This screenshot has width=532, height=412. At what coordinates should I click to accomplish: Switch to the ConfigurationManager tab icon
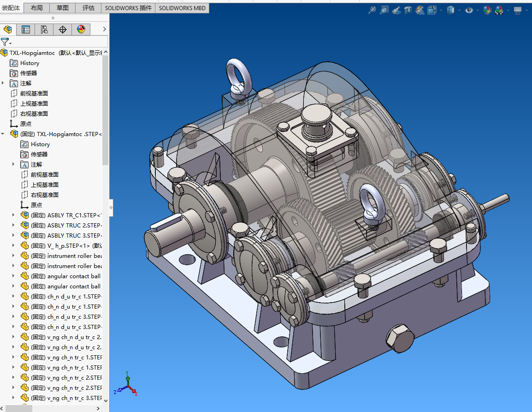pyautogui.click(x=44, y=30)
